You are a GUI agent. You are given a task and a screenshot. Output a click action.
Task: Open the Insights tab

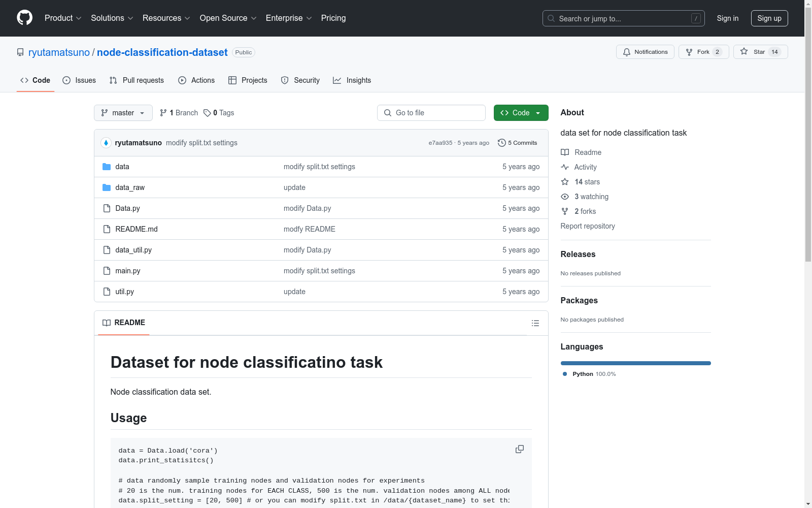[352, 80]
